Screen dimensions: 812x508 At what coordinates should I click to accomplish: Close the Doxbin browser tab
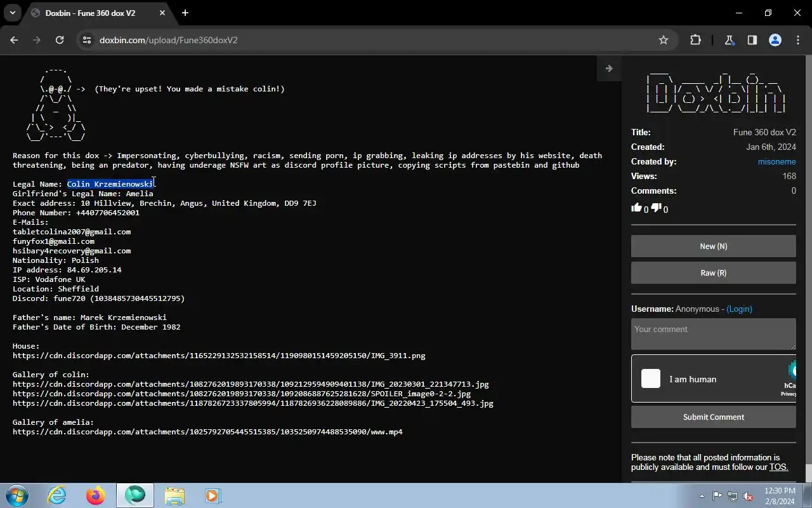pos(162,13)
